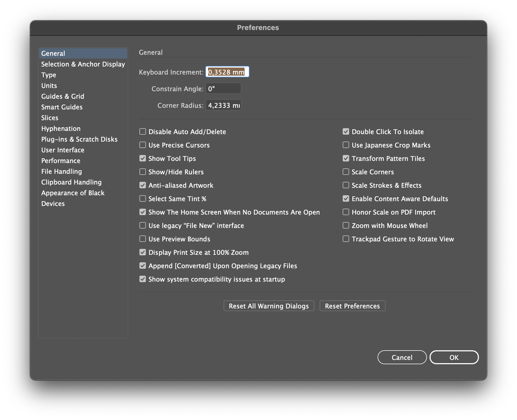Screen dimensions: 517x420
Task: Enable Scale Strokes & Effects
Action: coord(346,185)
